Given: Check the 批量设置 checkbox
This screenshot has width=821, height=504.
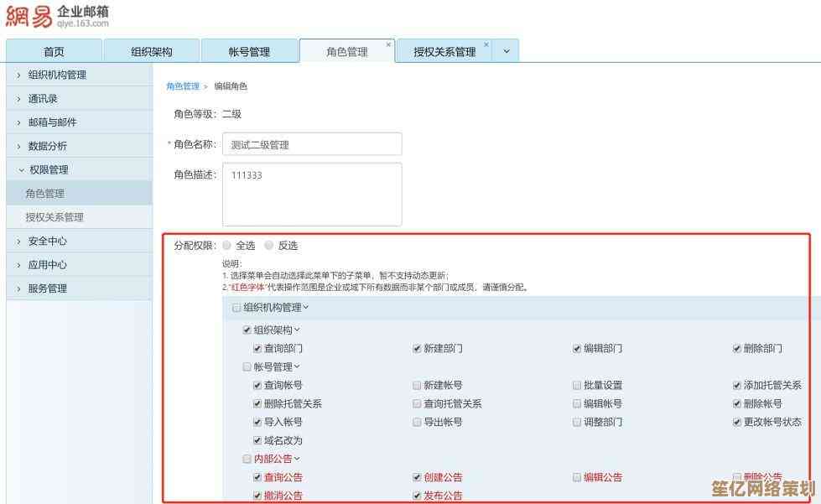Looking at the screenshot, I should coord(577,385).
